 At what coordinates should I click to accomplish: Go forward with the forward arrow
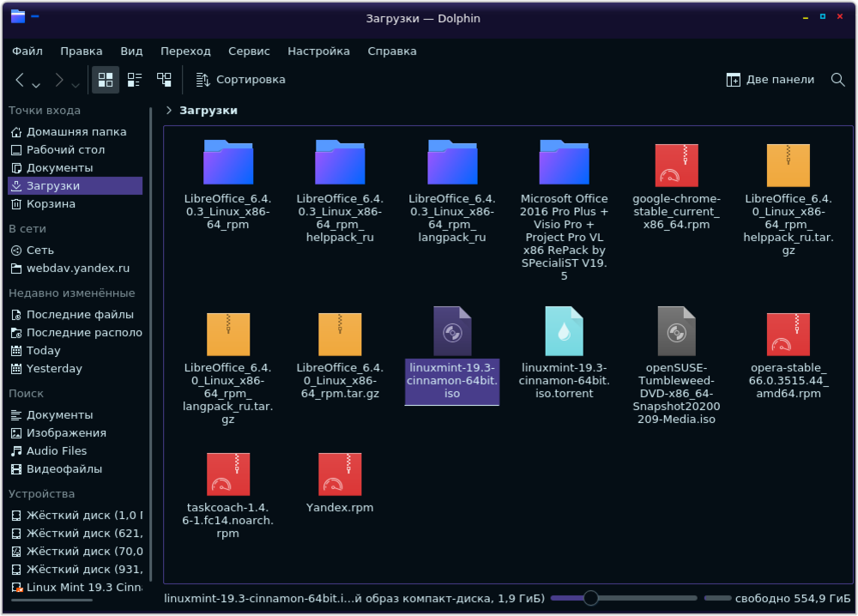click(59, 80)
